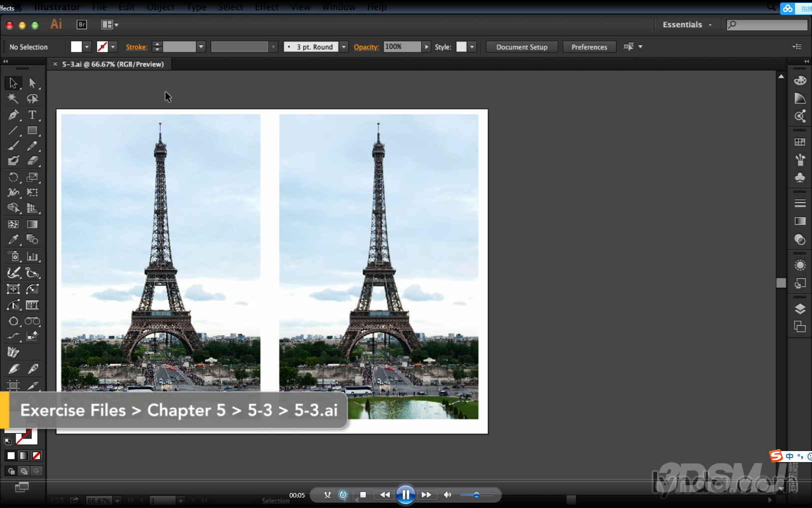Mute the video player volume
This screenshot has height=508, width=812.
pyautogui.click(x=447, y=495)
